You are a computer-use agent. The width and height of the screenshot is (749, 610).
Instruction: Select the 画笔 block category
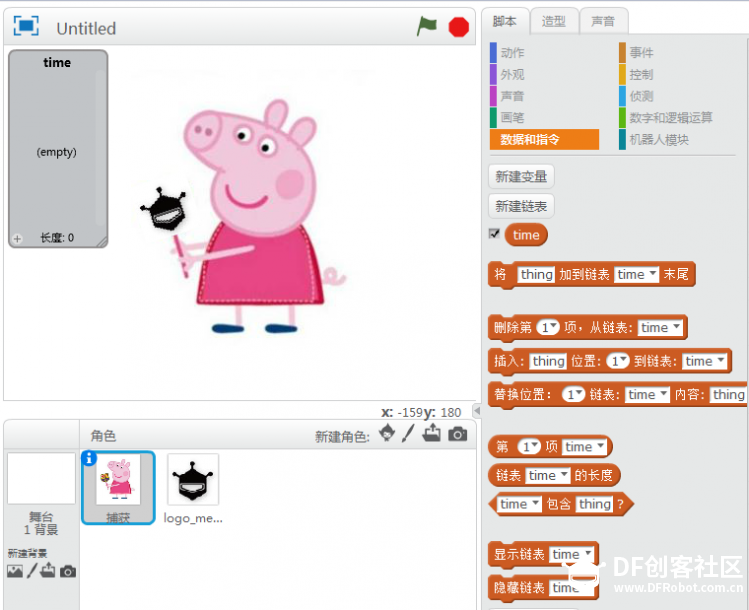[x=512, y=118]
